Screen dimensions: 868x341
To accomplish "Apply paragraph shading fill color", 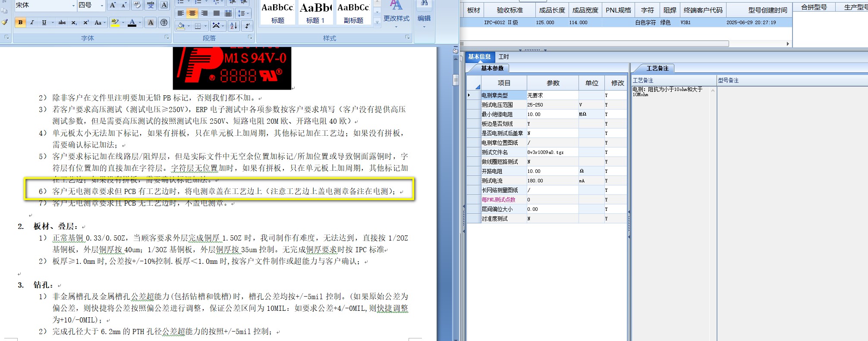I will click(x=181, y=26).
